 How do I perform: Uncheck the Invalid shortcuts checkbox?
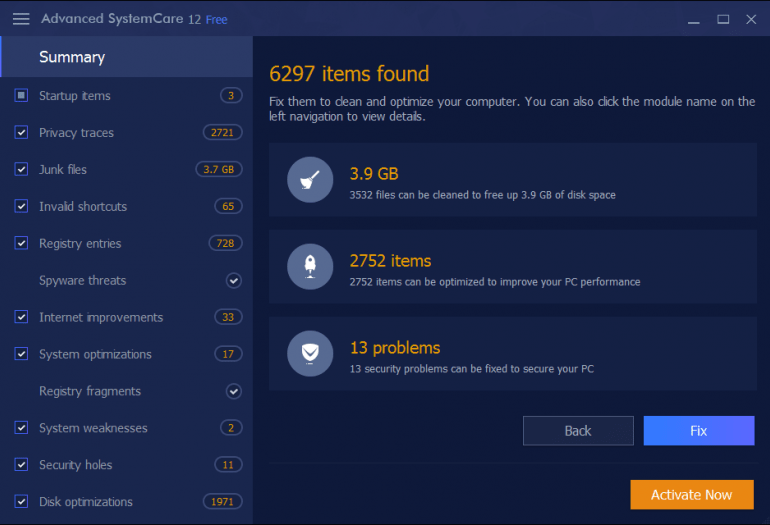tap(21, 206)
